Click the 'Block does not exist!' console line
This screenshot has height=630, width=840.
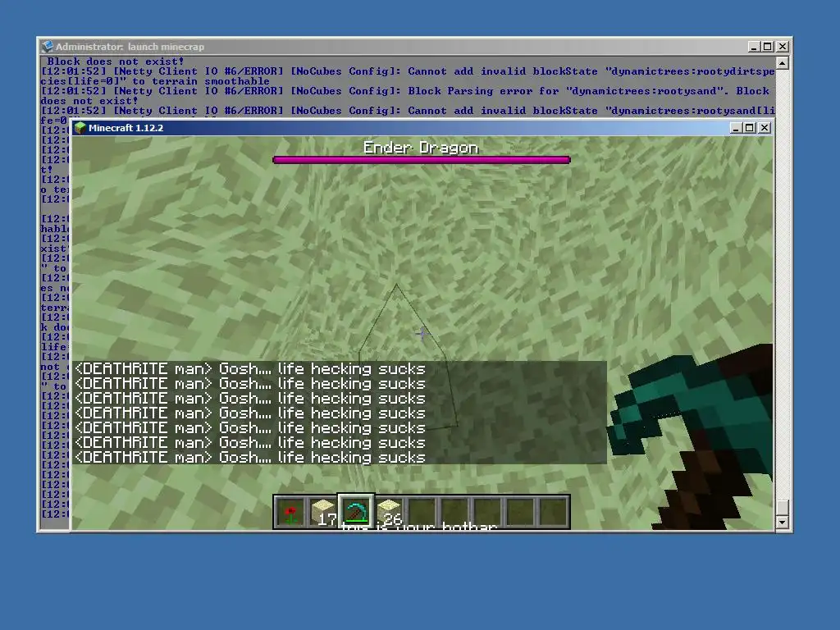pyautogui.click(x=115, y=61)
